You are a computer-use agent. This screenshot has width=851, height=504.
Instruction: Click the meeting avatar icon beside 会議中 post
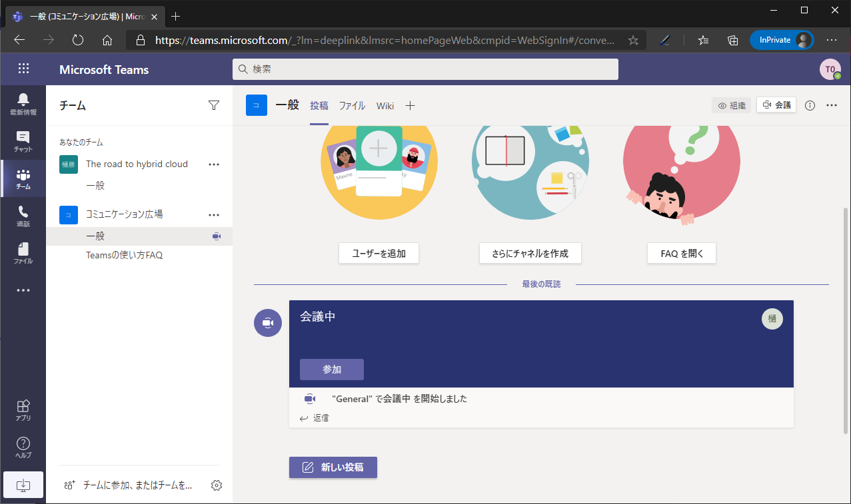[x=268, y=323]
